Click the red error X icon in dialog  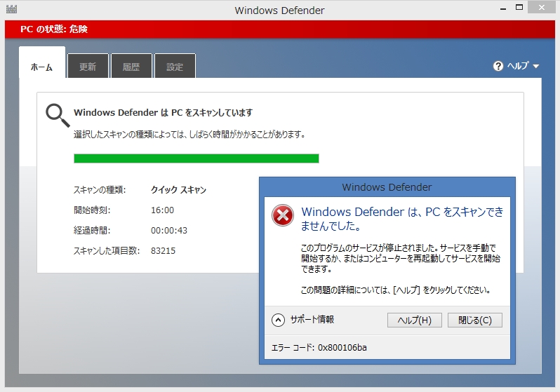(x=283, y=215)
